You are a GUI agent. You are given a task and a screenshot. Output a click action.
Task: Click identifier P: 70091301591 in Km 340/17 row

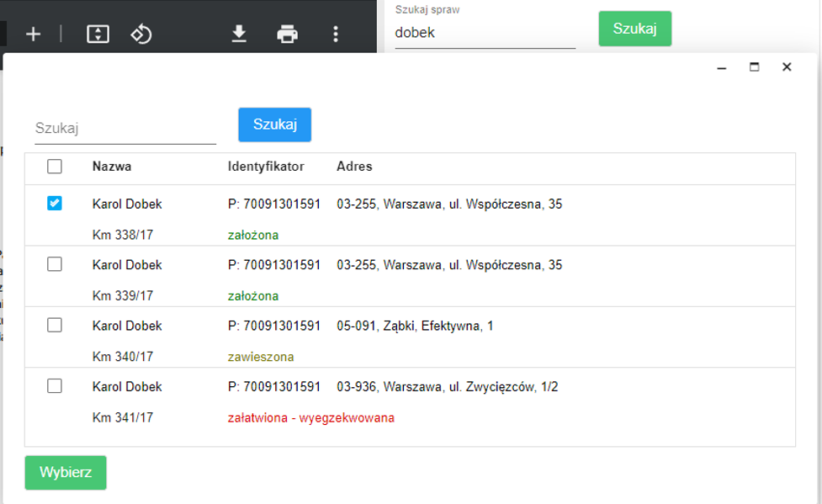[274, 326]
